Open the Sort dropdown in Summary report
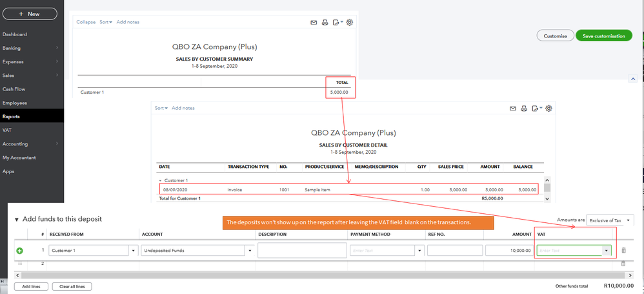Viewport: 644px width, 294px height. (106, 22)
